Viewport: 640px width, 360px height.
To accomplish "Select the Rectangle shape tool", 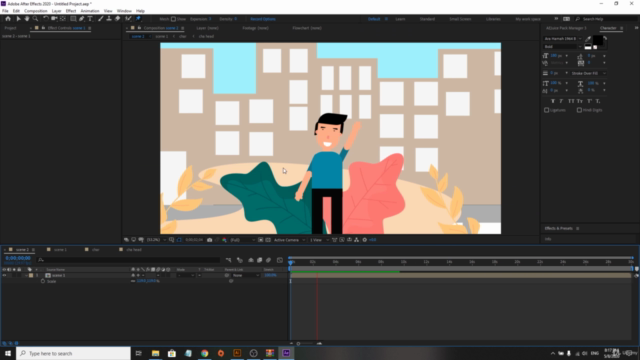I will pyautogui.click(x=73, y=19).
